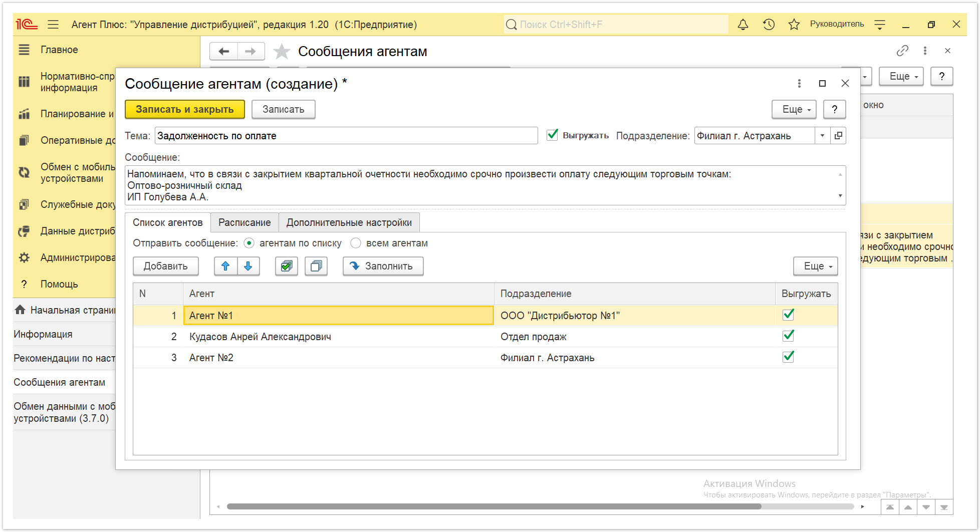Switch to Дополнительные настройки tab
The height and width of the screenshot is (532, 980).
click(x=349, y=222)
